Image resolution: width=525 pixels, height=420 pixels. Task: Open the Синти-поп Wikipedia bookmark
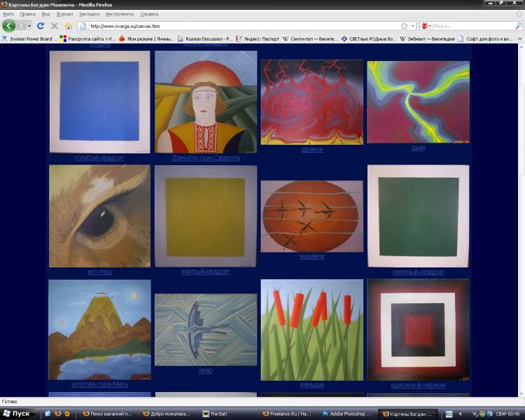click(x=310, y=39)
